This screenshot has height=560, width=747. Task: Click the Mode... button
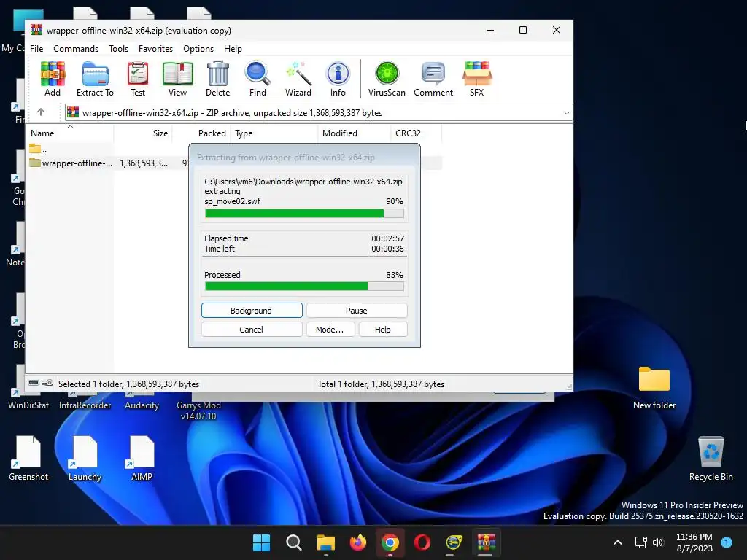click(330, 329)
